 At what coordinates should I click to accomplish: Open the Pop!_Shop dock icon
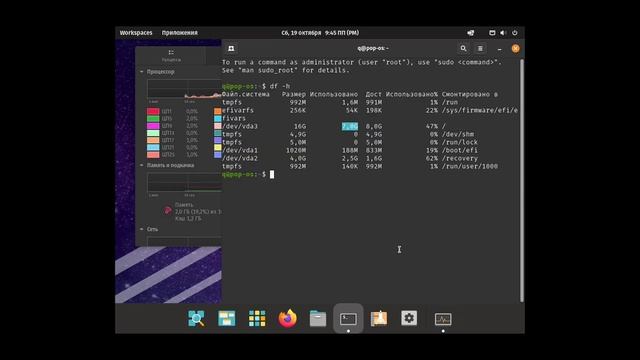coord(379,318)
